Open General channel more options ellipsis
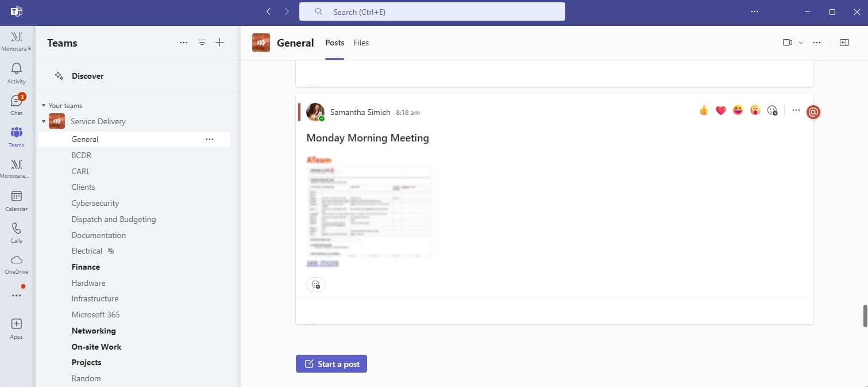The width and height of the screenshot is (868, 387). 210,139
